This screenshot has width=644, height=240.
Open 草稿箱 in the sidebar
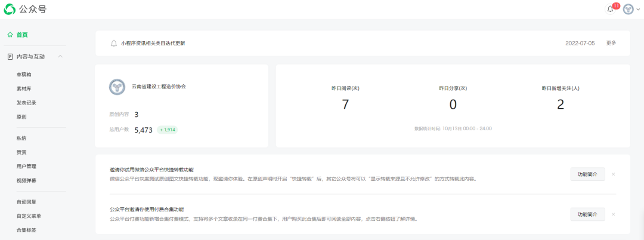tap(24, 75)
